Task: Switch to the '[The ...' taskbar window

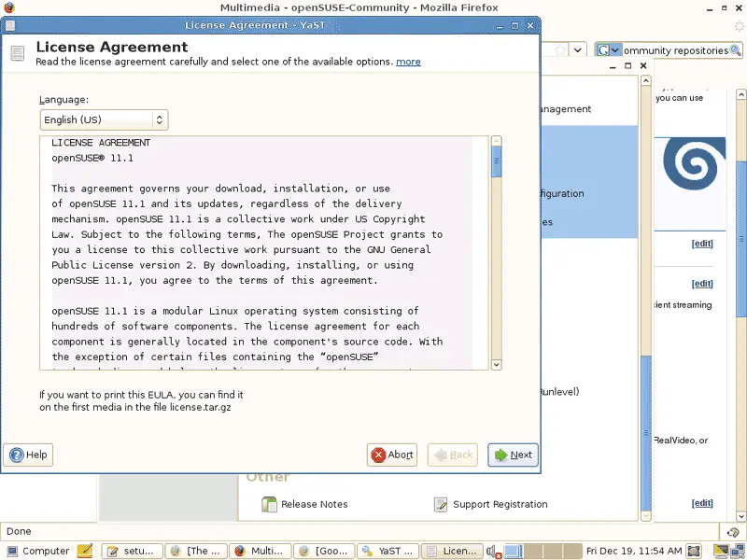Action: coord(196,551)
